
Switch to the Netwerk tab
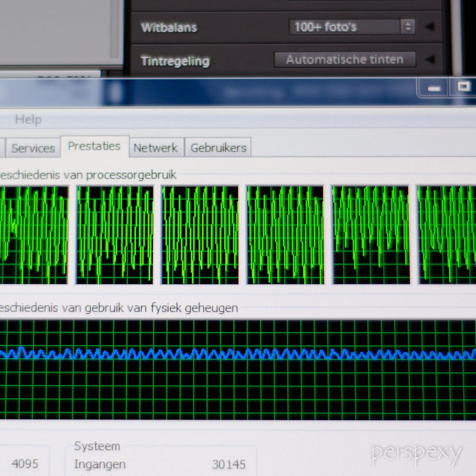point(156,148)
